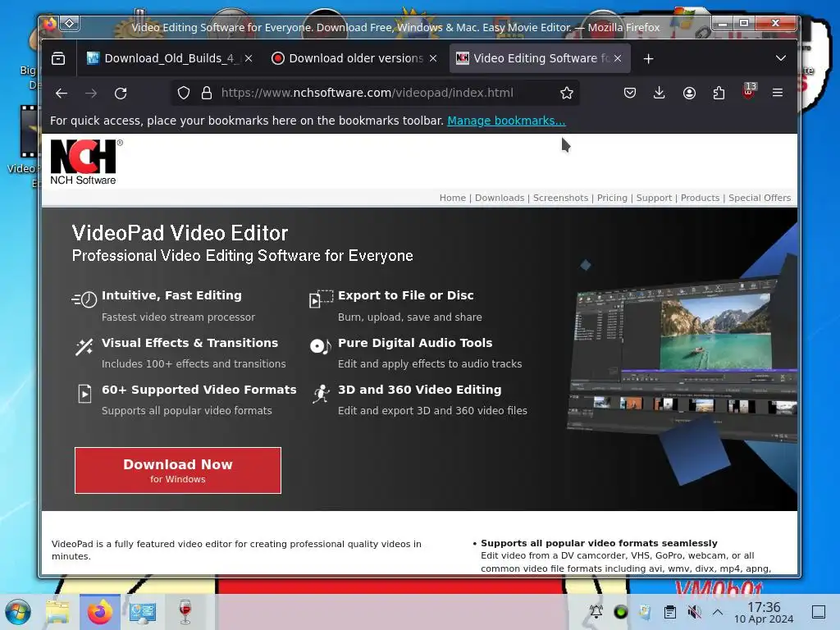Open the clipboard tray icon

[x=669, y=612]
